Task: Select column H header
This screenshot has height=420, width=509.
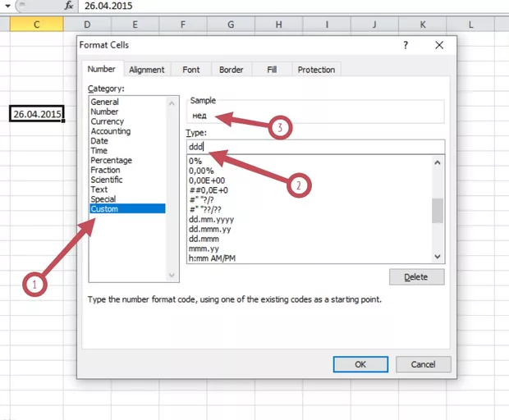Action: tap(279, 25)
